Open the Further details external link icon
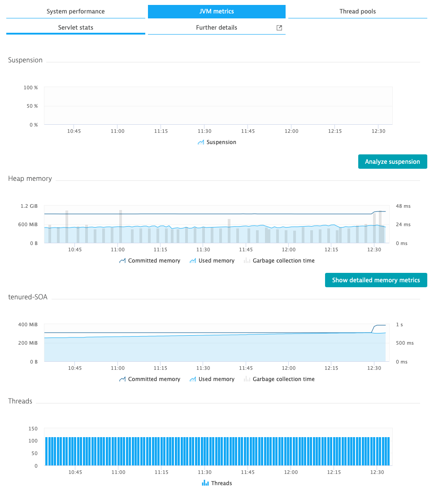 279,28
